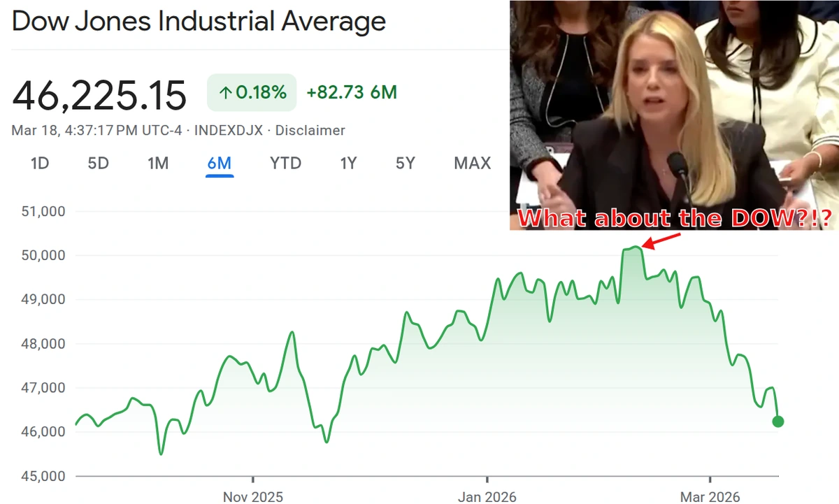Click the "What about the DOW?!?" caption
The image size is (839, 504).
[x=674, y=219]
